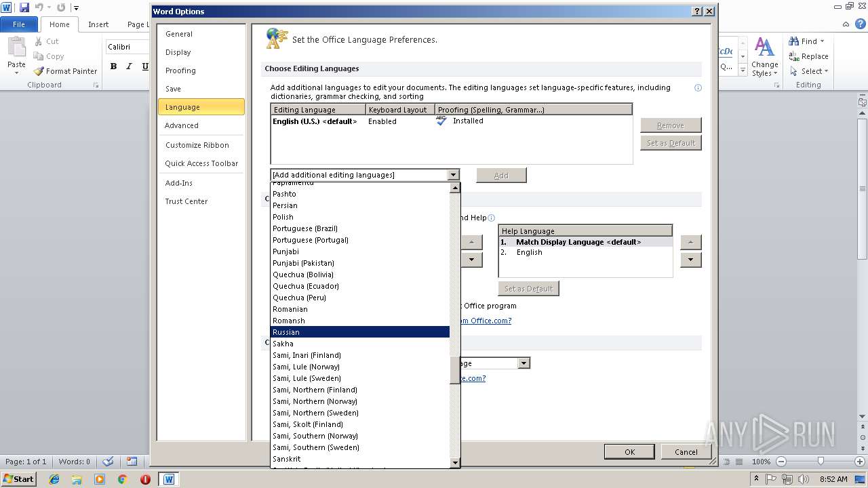Select Russian in the language list
The width and height of the screenshot is (868, 488).
(359, 332)
